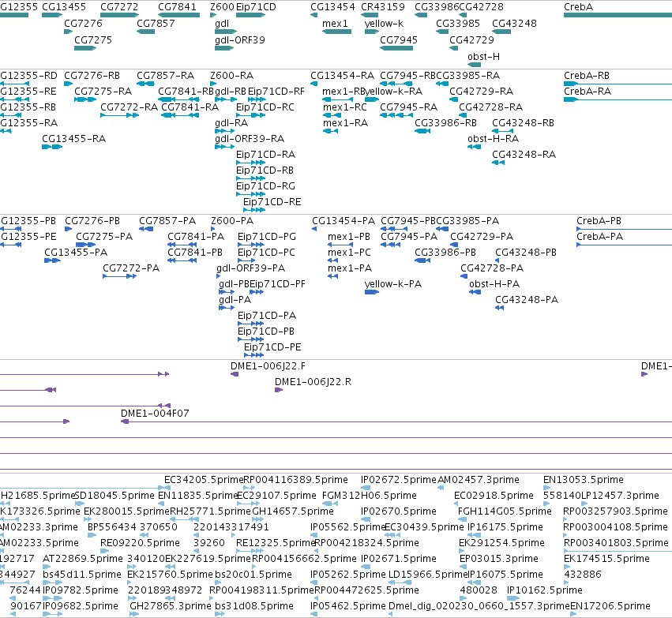Select the obst-H-RA transcript label
Screen dimensions: 672x618
(x=493, y=139)
